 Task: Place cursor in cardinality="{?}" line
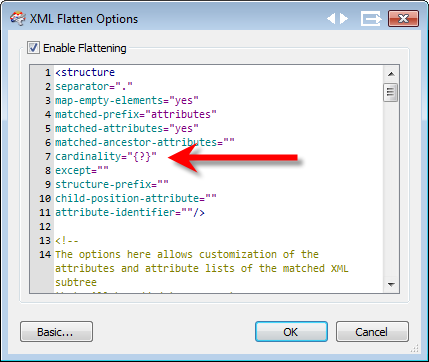coord(106,156)
